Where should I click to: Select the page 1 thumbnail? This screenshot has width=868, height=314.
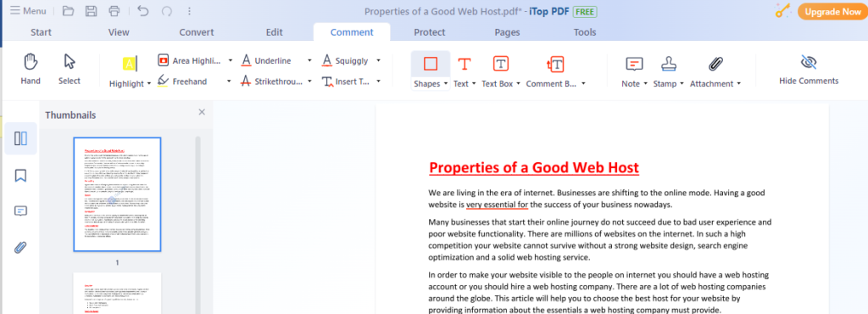click(117, 194)
